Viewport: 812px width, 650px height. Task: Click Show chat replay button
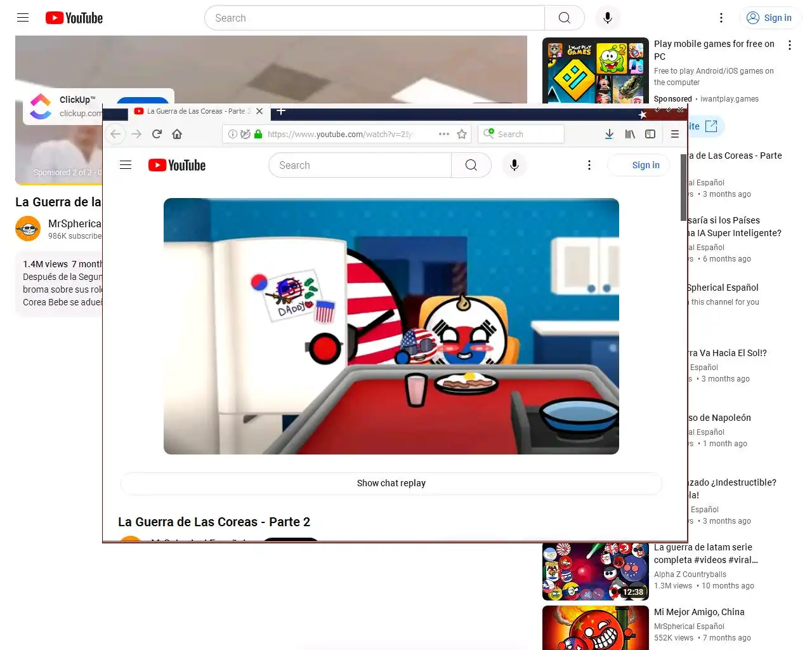pyautogui.click(x=391, y=483)
